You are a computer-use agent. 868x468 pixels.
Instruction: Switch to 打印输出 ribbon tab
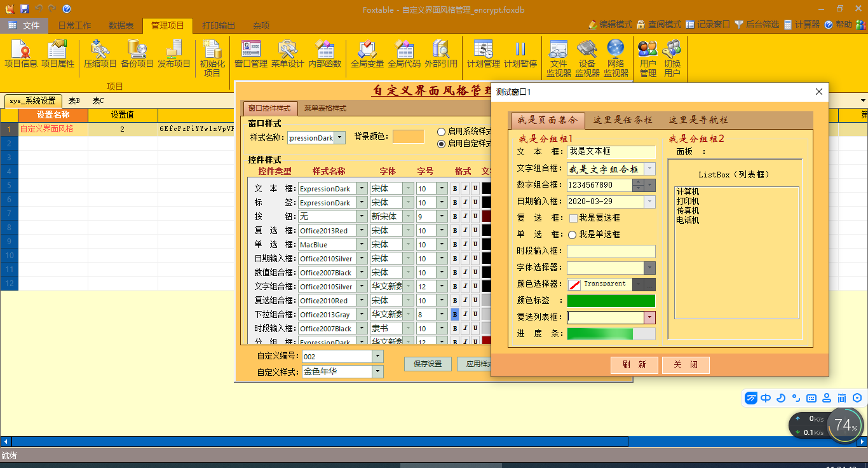coord(219,25)
